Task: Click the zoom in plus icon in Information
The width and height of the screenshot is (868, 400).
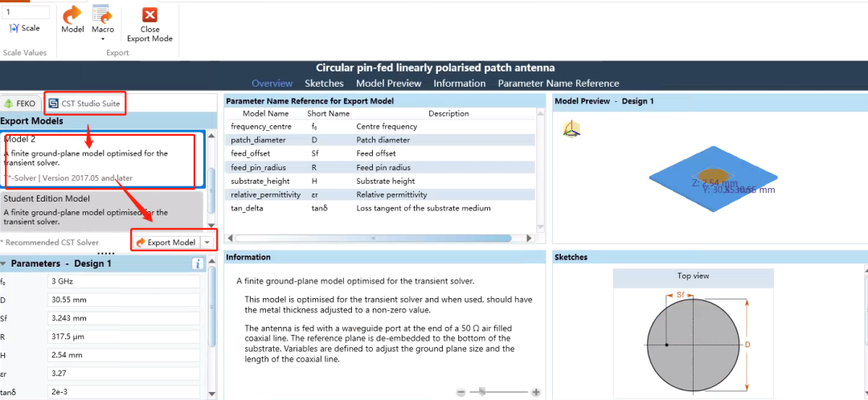Action: tap(536, 392)
